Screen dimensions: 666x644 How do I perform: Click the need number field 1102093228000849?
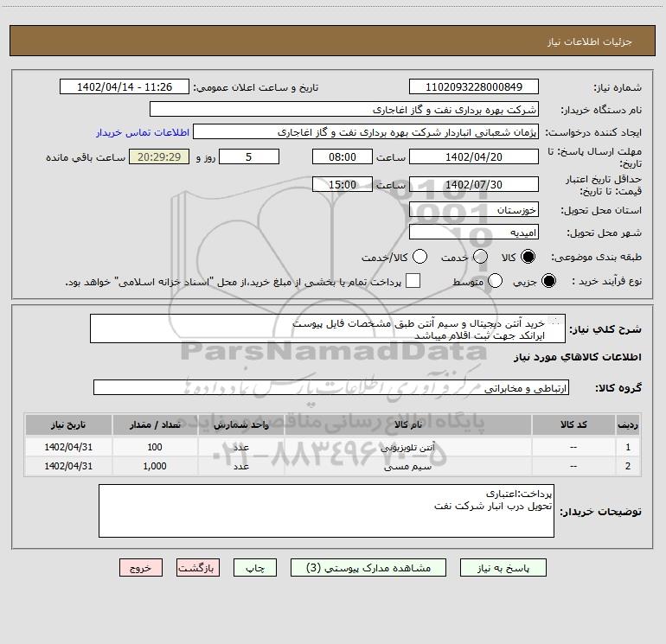[x=474, y=86]
